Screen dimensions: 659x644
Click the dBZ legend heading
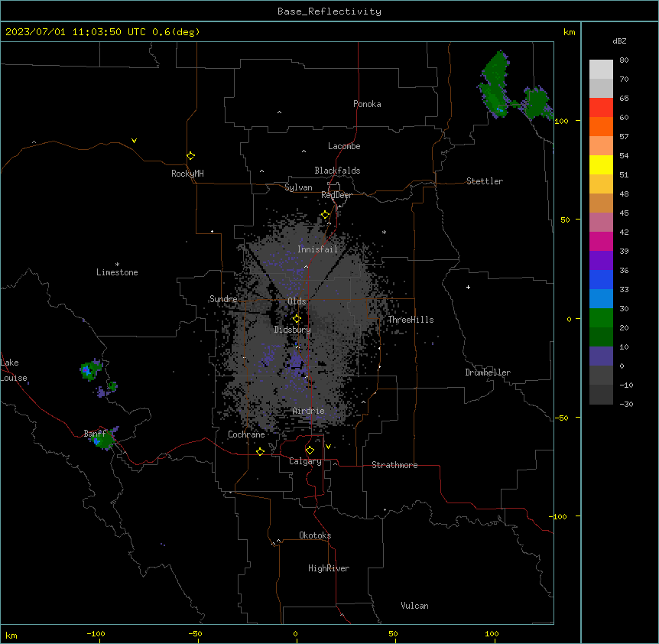coord(619,41)
